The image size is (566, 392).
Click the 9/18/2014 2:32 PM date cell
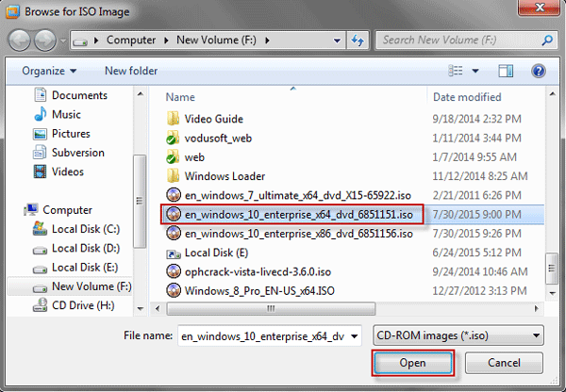tap(476, 119)
